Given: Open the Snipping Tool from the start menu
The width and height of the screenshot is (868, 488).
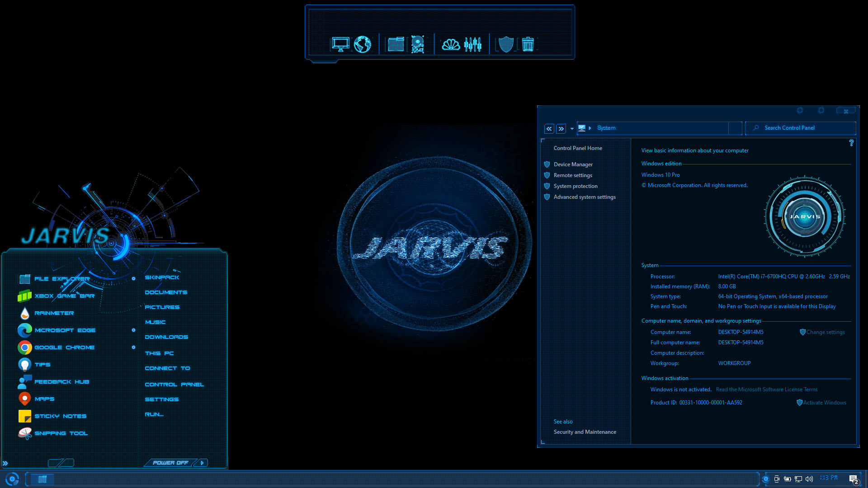Looking at the screenshot, I should pos(61,433).
